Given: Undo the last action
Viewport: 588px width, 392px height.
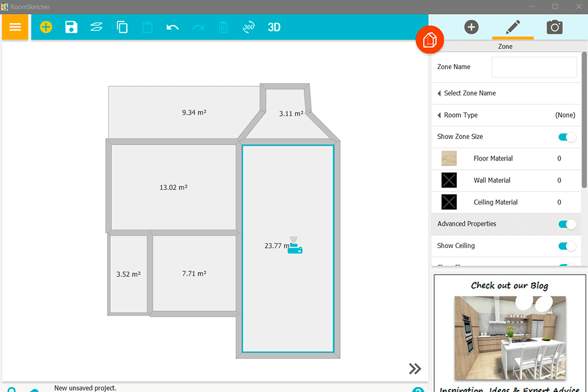Looking at the screenshot, I should [x=173, y=27].
